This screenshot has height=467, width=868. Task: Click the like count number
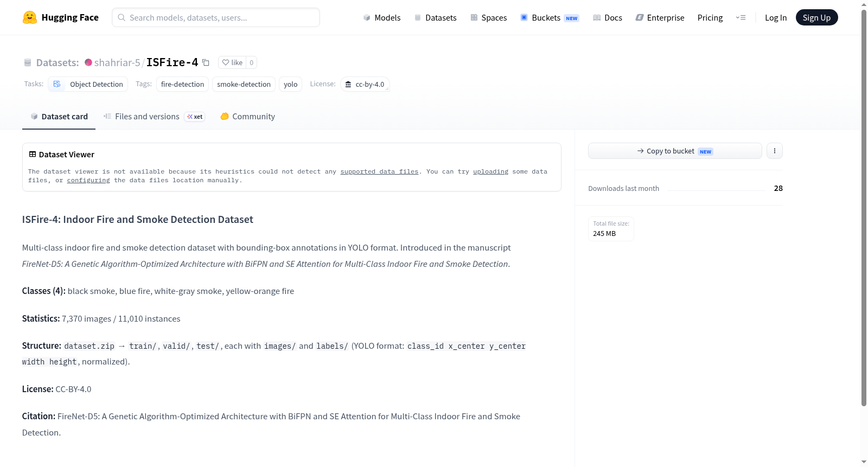click(x=251, y=62)
